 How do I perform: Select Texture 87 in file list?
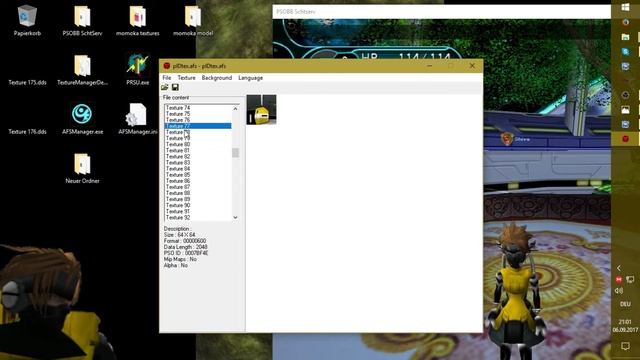click(198, 187)
